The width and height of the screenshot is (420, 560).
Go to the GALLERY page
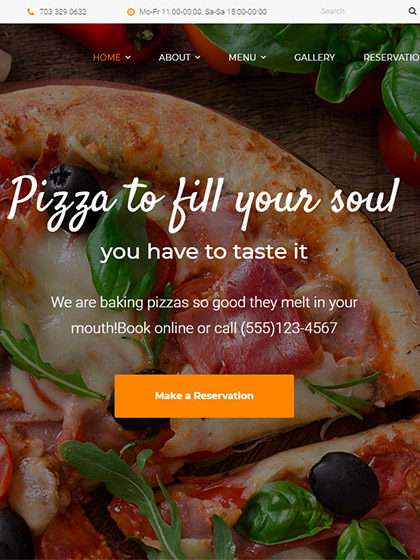coord(315,57)
